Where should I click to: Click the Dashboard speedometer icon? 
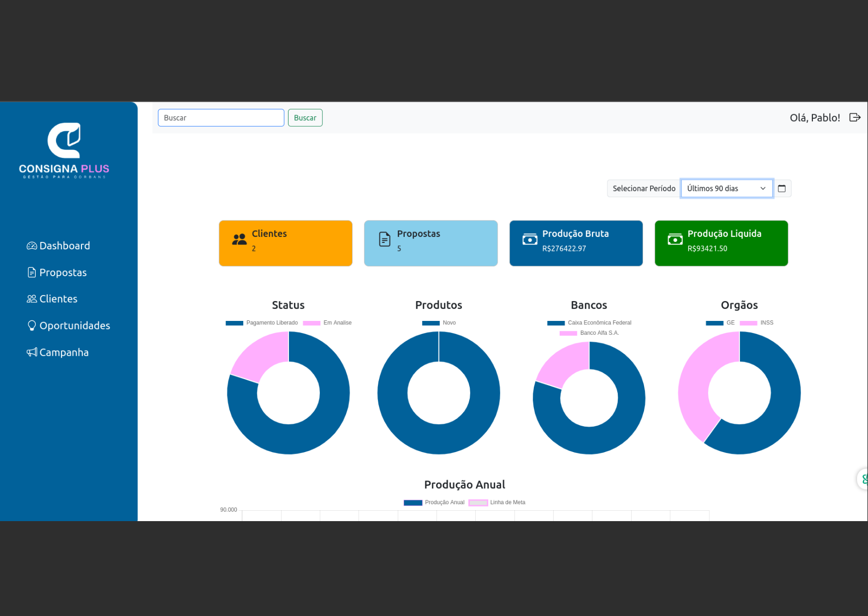32,245
